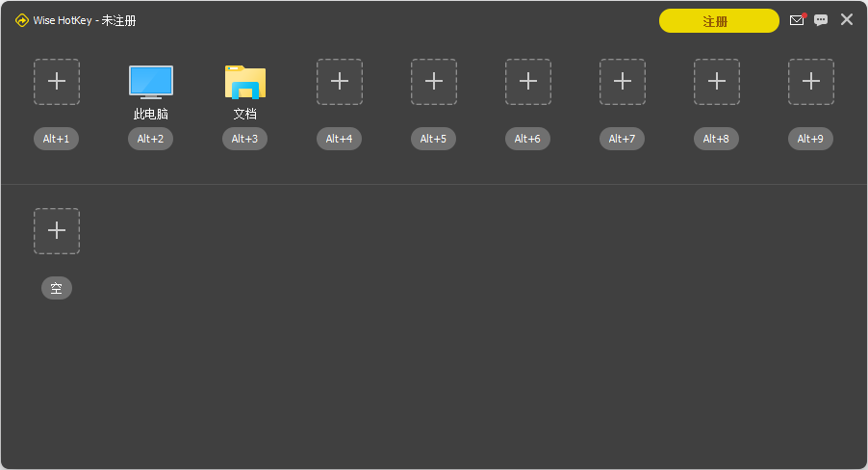Add shortcut in the Alt+9 empty slot
Screen dimensions: 868x470
[x=811, y=82]
